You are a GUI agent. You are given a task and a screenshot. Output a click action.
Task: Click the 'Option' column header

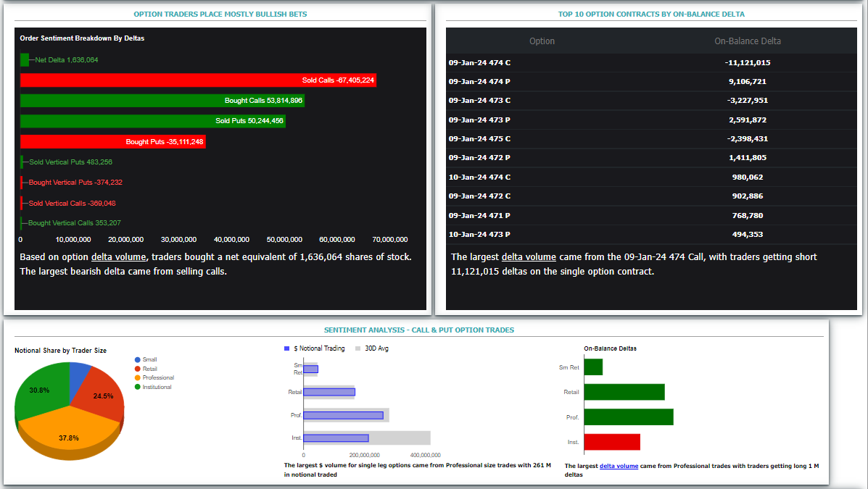tap(542, 41)
